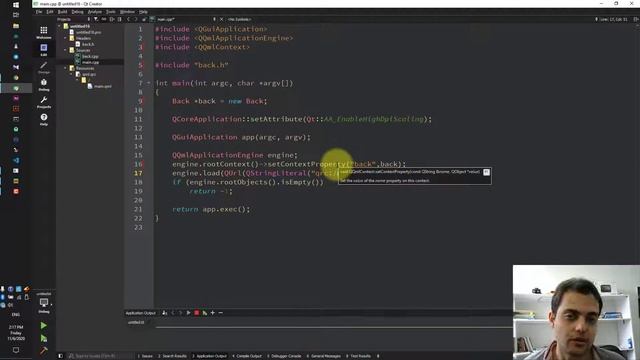Image resolution: width=640 pixels, height=360 pixels.
Task: Collapse the Headers folder
Action: pos(65,38)
